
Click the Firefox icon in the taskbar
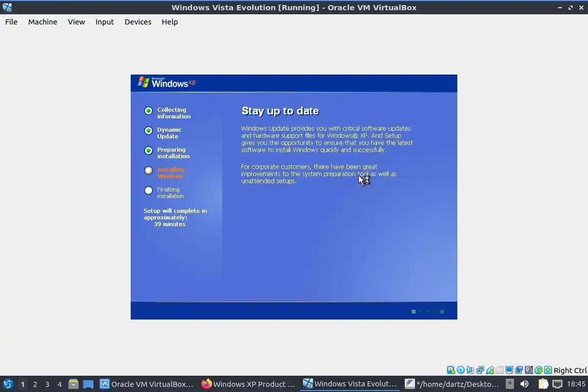click(x=206, y=384)
